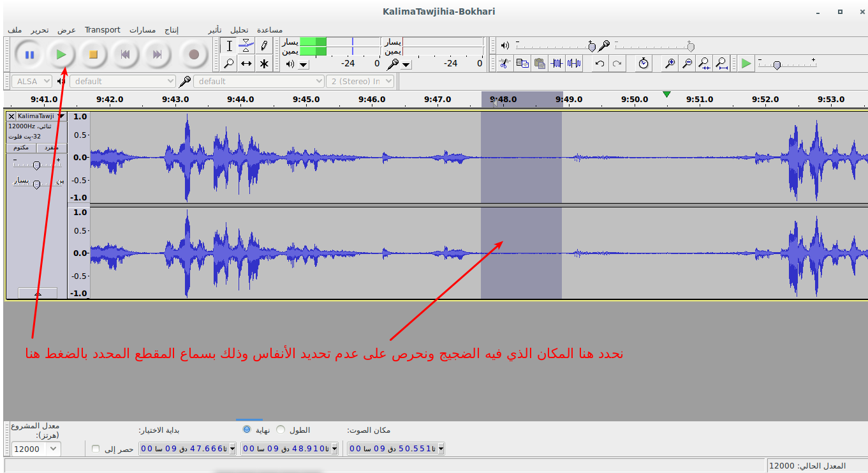Open the selection end time format dropdown
This screenshot has width=868, height=473.
(334, 449)
